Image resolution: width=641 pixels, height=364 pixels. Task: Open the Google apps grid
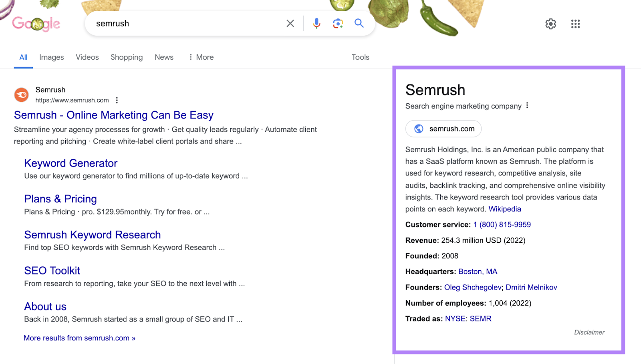[575, 24]
